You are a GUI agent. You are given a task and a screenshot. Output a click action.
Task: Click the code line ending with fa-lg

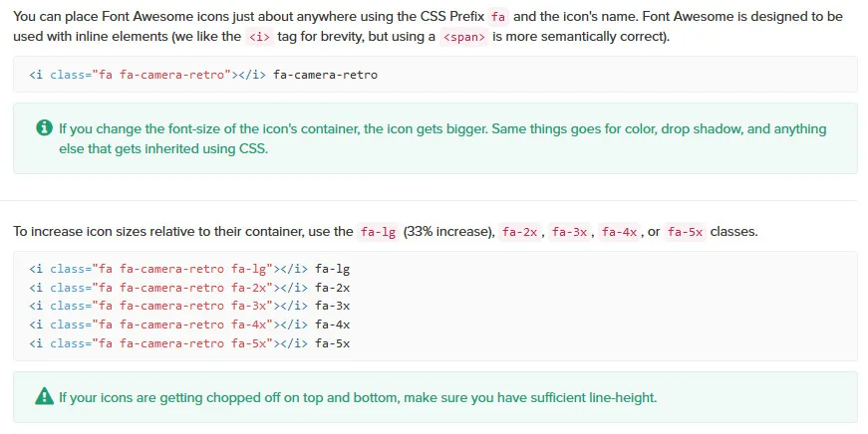coord(189,269)
